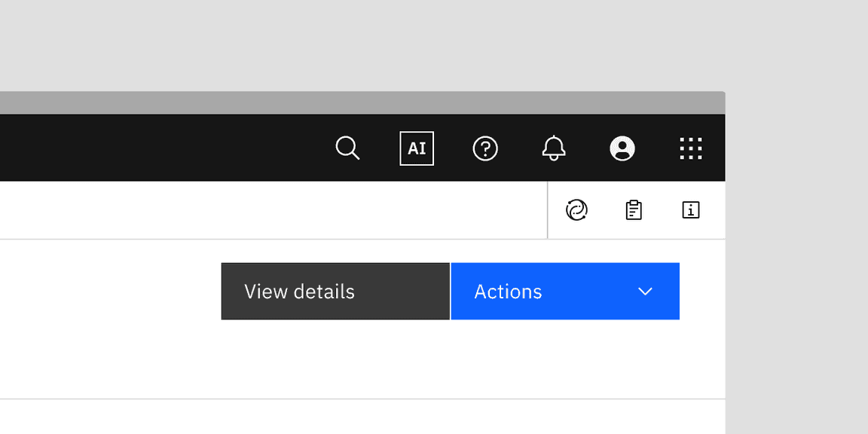Click the information square icon
Image resolution: width=868 pixels, height=434 pixels.
pos(690,209)
